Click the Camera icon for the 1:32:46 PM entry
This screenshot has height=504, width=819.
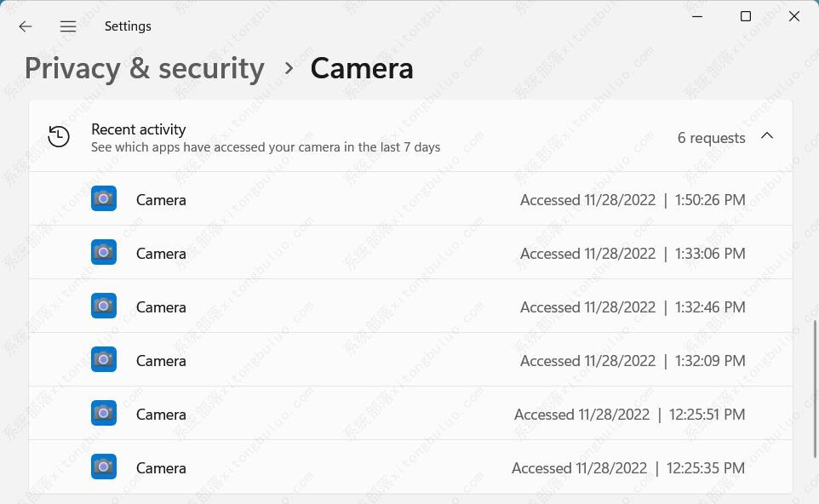(103, 306)
